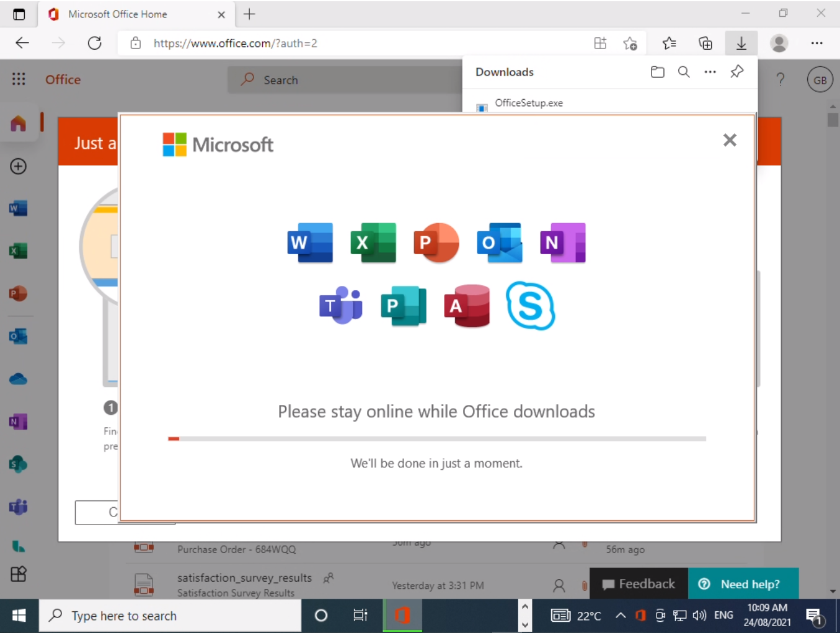Pin the Downloads panel
The width and height of the screenshot is (840, 633).
(736, 72)
